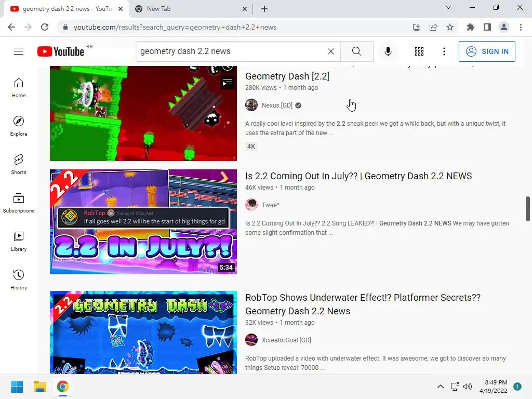Image resolution: width=532 pixels, height=399 pixels.
Task: Close the New Tab tab
Action: (245, 9)
